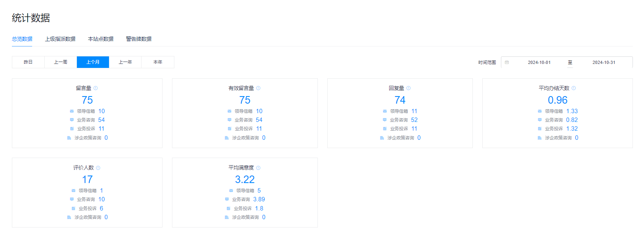Click the 有效留言量 total value 75
644x243 pixels.
pyautogui.click(x=245, y=100)
